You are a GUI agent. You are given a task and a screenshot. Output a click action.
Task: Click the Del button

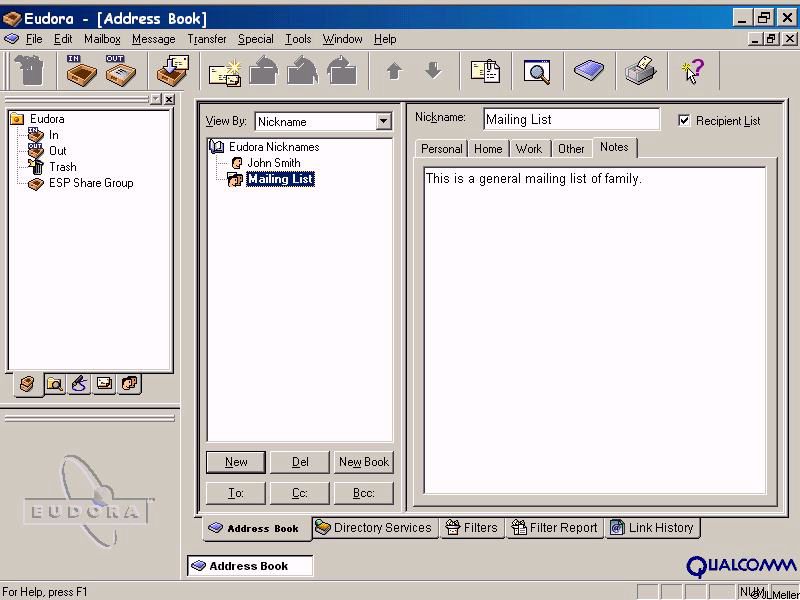tap(300, 462)
